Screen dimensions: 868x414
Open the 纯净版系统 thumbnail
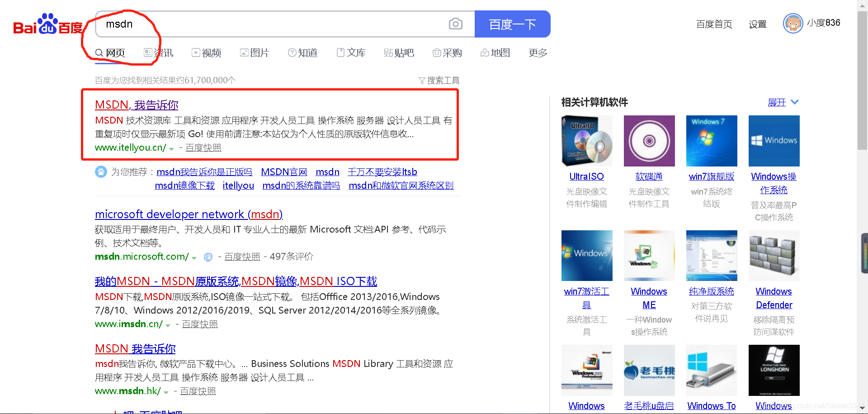point(712,256)
